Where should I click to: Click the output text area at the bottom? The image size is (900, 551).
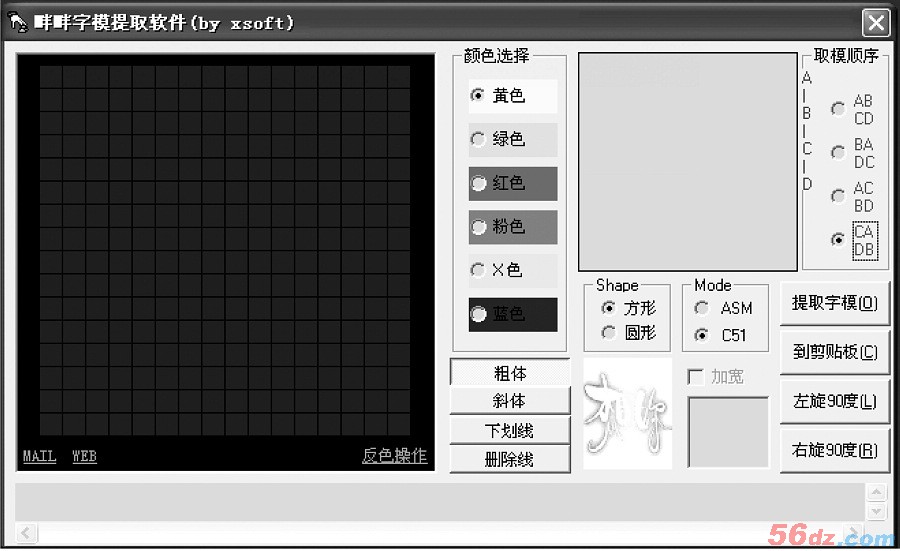(x=440, y=502)
